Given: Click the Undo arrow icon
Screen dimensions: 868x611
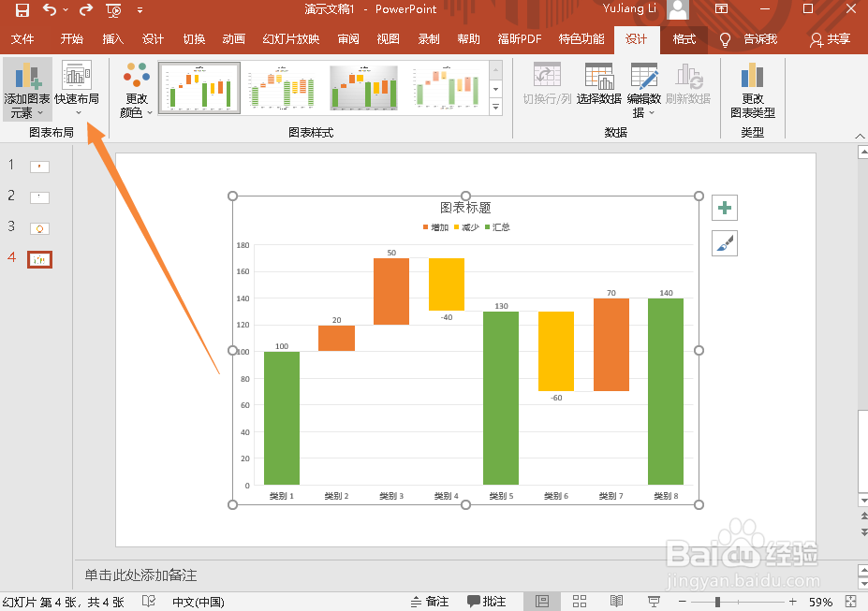Looking at the screenshot, I should point(50,10).
